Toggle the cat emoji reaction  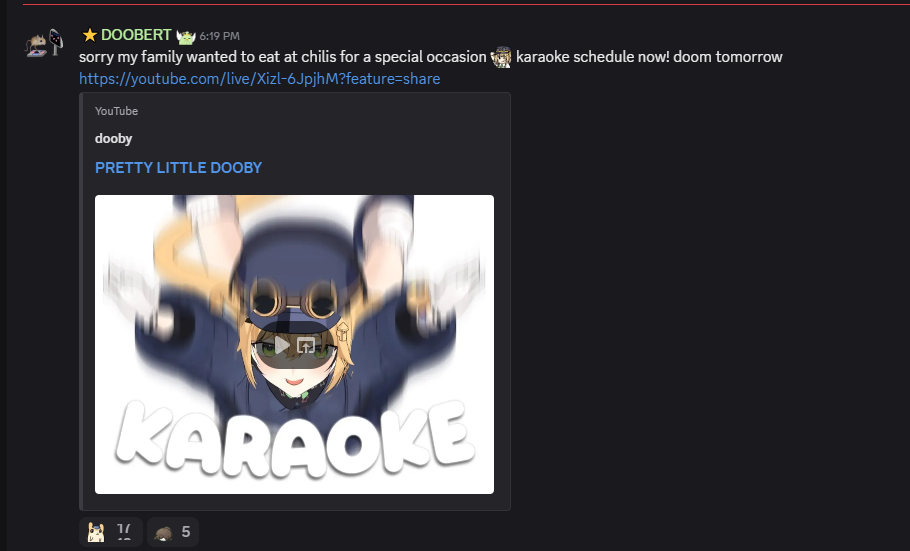pyautogui.click(x=111, y=532)
